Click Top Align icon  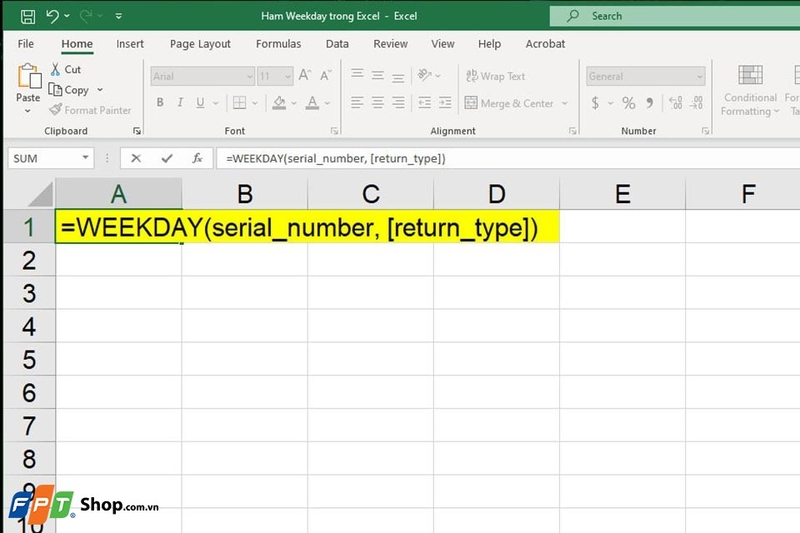[357, 75]
